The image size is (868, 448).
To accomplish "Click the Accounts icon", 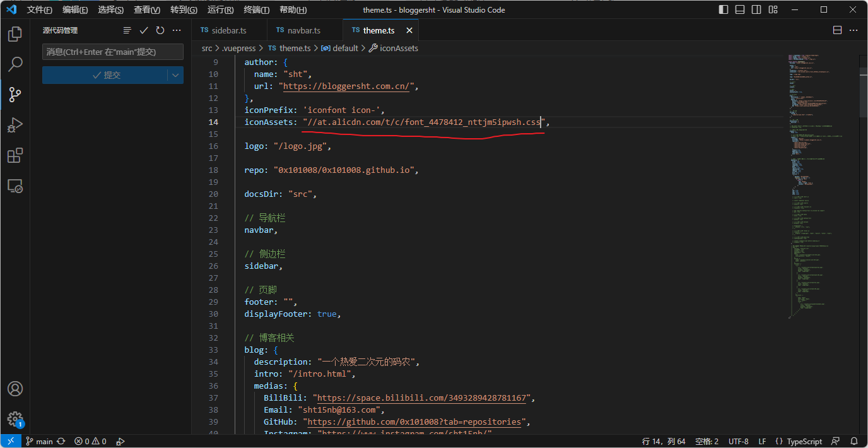I will click(15, 389).
